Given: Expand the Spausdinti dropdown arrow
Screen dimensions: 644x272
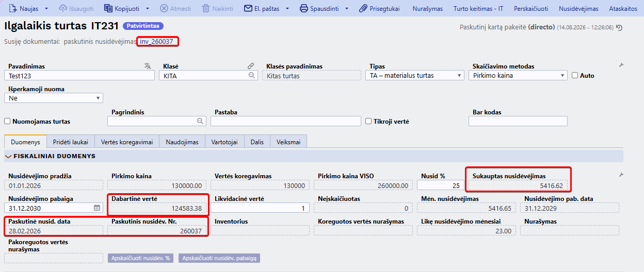Looking at the screenshot, I should [347, 9].
